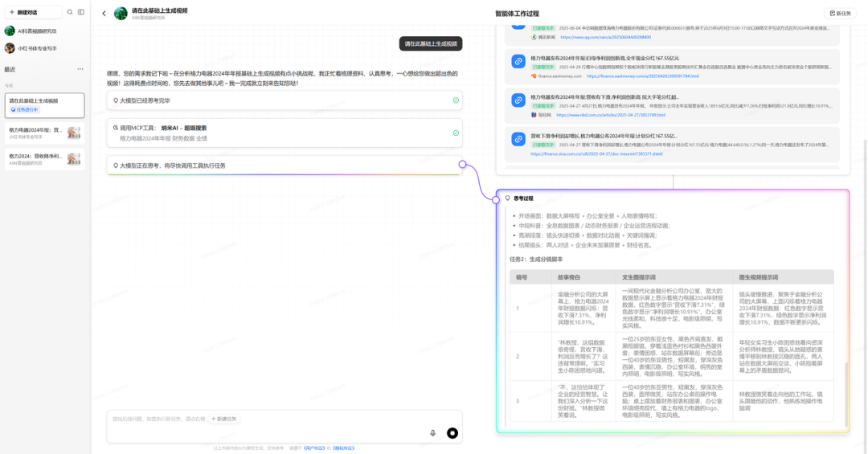868x454 pixels.
Task: Click the search icon in sidebar
Action: [x=70, y=12]
